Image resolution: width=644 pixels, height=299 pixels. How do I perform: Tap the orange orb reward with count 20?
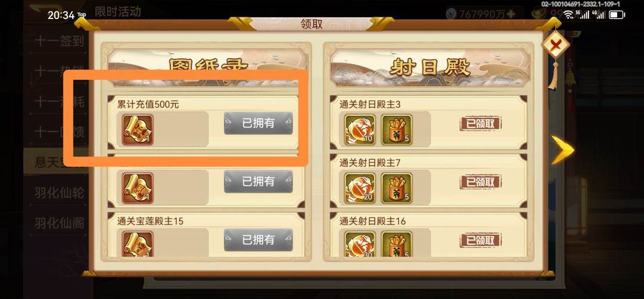(360, 188)
